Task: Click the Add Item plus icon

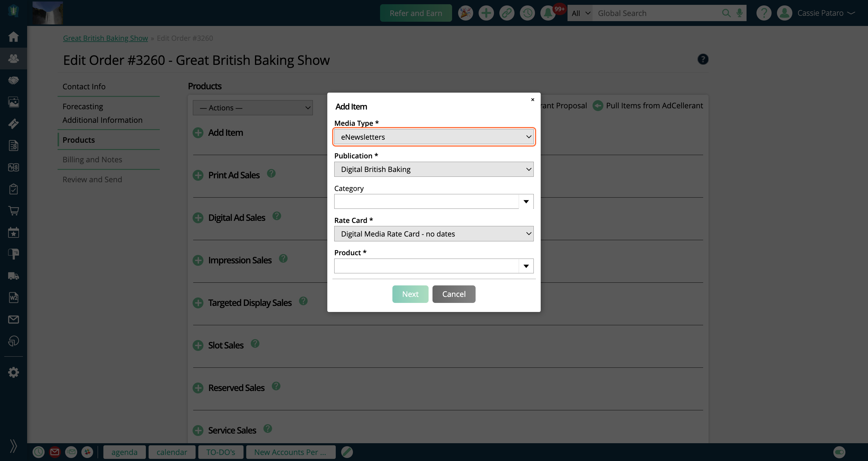Action: pos(198,133)
